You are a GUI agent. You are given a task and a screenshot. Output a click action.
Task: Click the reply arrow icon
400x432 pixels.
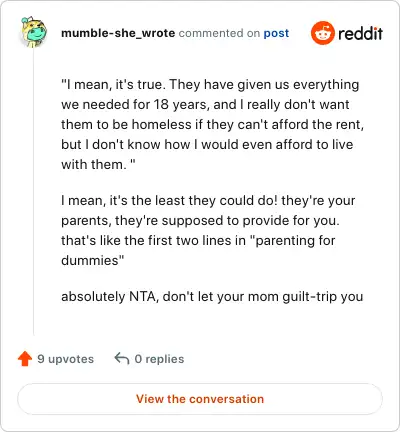(122, 359)
